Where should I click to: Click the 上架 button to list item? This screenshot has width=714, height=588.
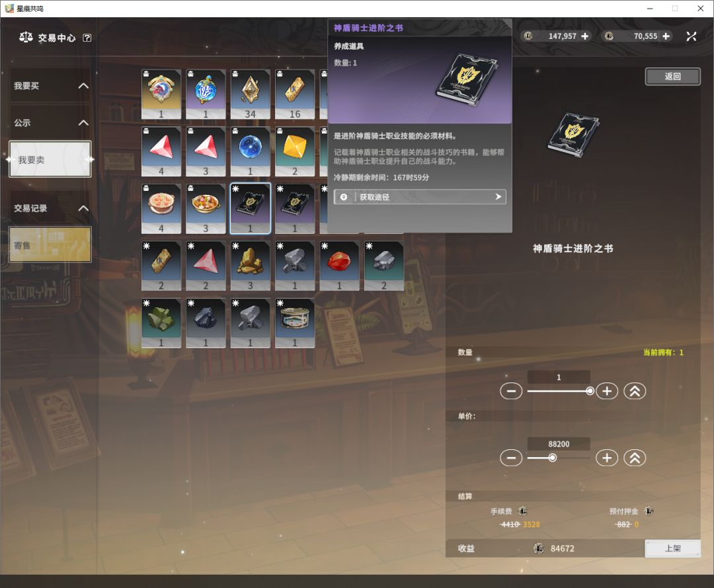pyautogui.click(x=672, y=548)
